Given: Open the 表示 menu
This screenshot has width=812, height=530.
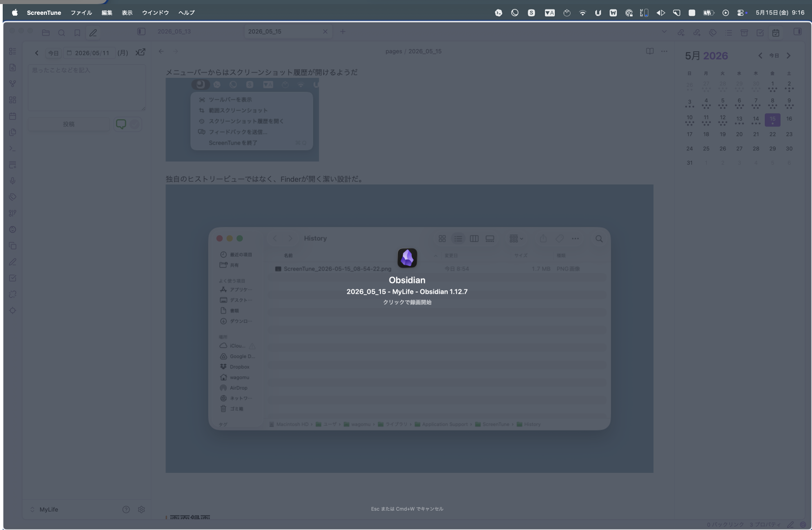Looking at the screenshot, I should [x=127, y=13].
